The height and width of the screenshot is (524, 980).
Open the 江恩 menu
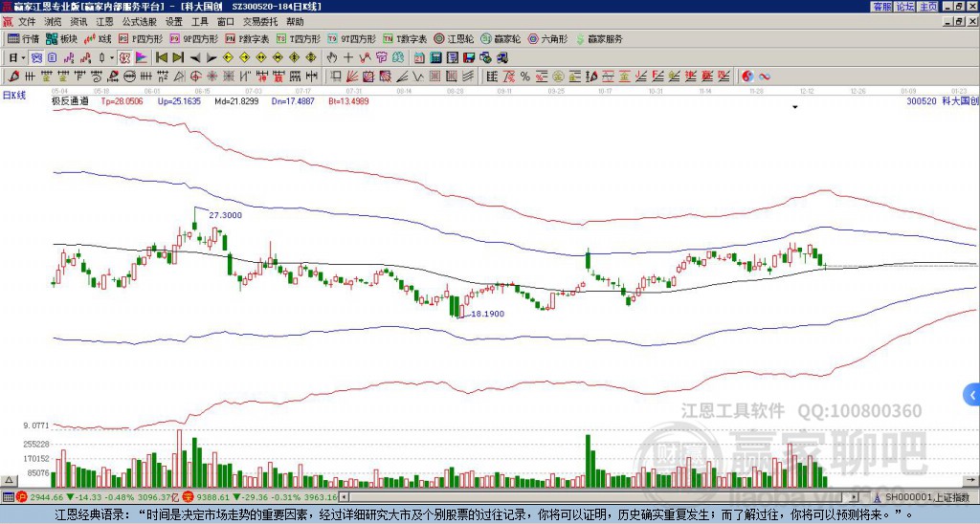(105, 22)
